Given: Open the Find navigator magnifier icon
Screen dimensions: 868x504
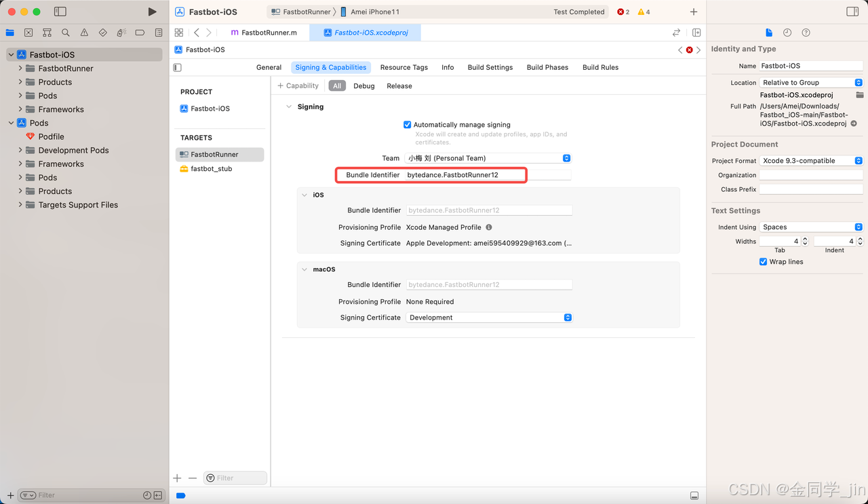Looking at the screenshot, I should (66, 33).
